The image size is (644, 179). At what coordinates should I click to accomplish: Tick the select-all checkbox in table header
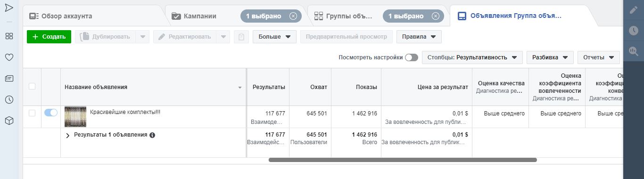point(32,87)
